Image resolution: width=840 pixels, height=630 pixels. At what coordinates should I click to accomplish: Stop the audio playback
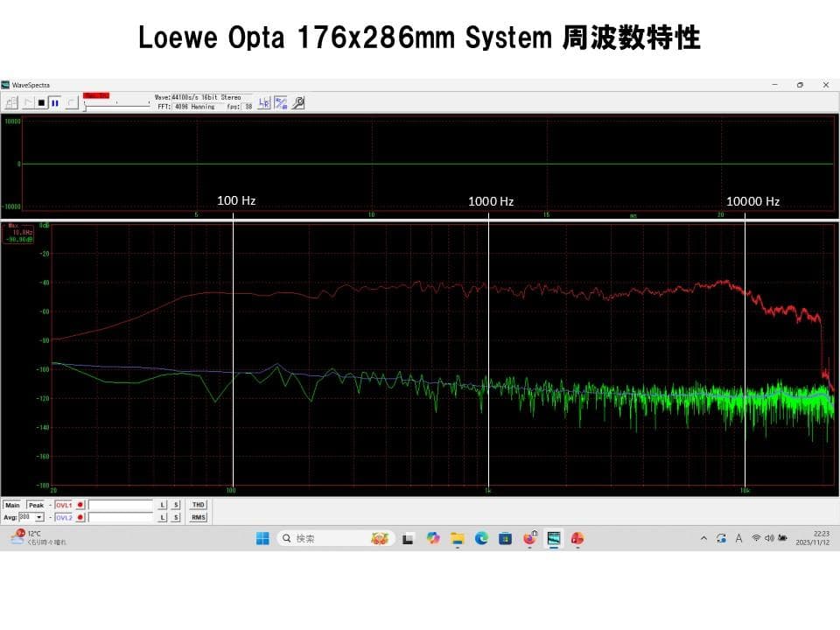tap(41, 103)
